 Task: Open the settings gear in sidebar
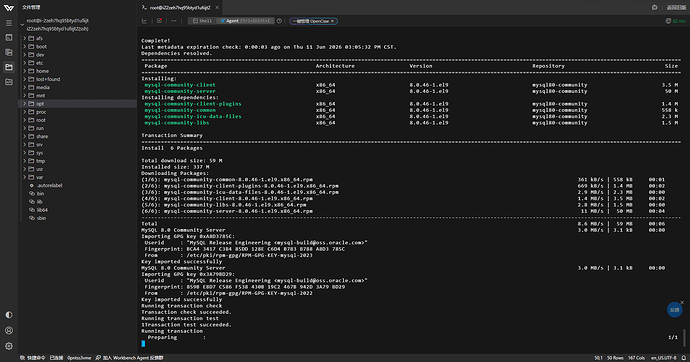pyautogui.click(x=9, y=346)
